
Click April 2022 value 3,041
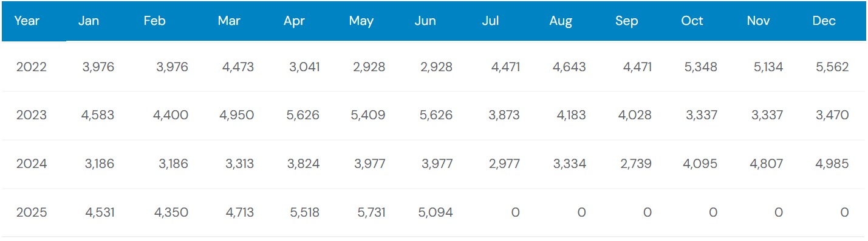click(304, 67)
